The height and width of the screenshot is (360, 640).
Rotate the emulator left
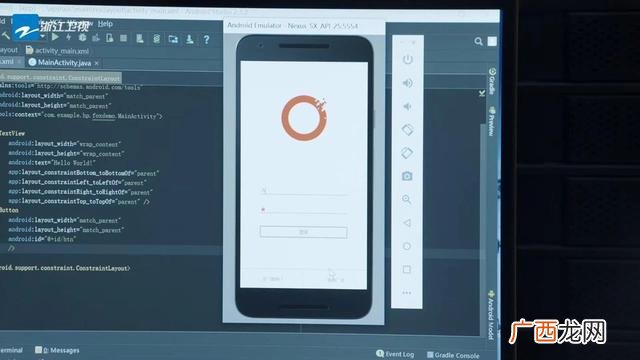point(407,130)
